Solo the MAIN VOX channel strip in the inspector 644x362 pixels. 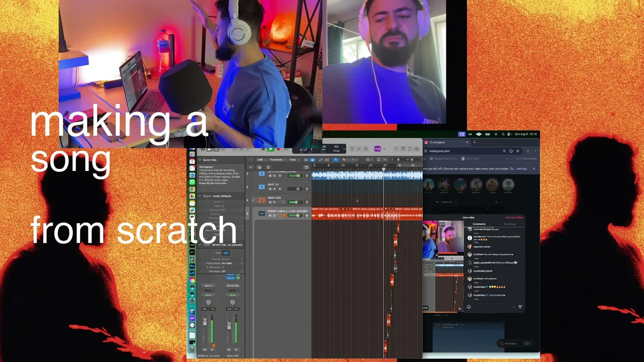235,349
